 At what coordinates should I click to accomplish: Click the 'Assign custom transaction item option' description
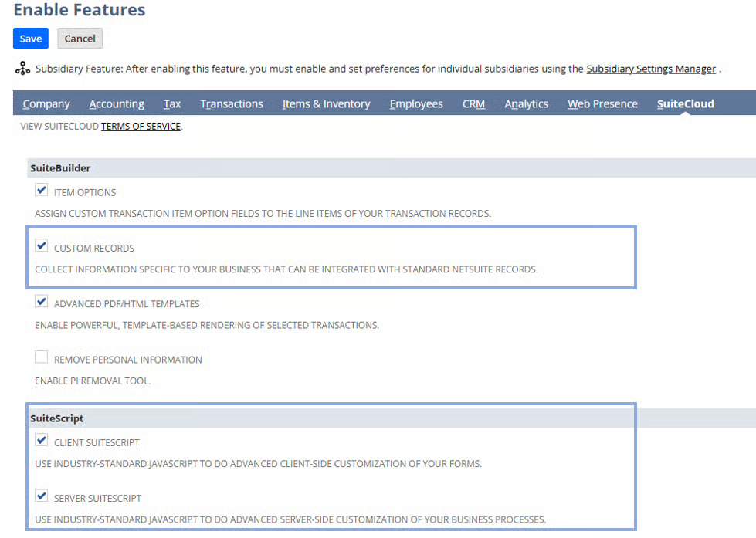point(263,214)
